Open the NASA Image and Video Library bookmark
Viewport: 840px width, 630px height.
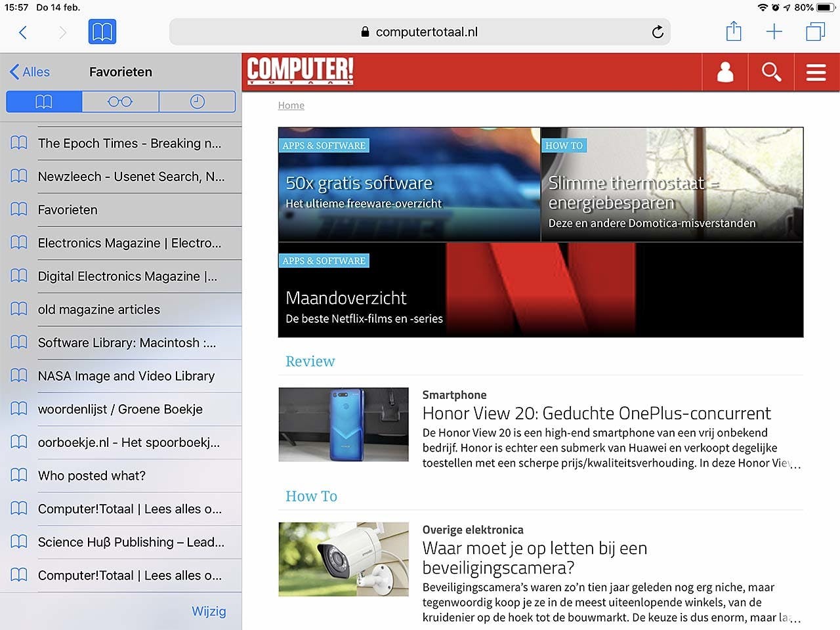(x=126, y=376)
